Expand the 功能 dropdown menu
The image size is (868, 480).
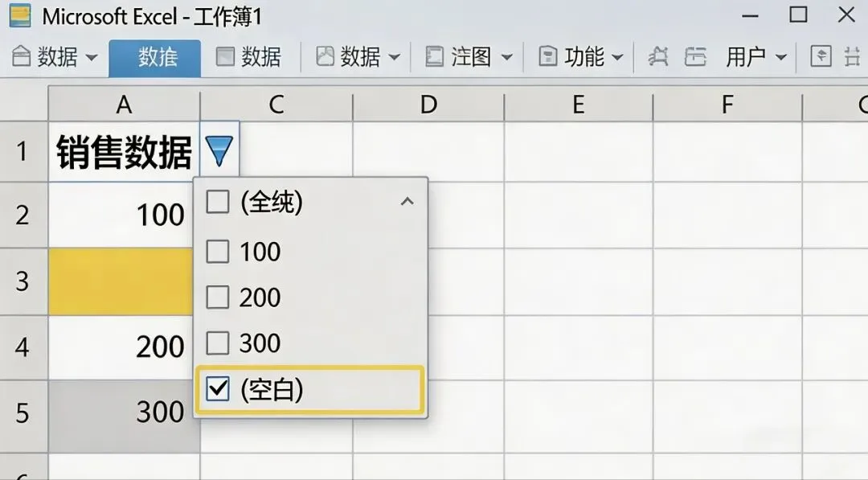pyautogui.click(x=618, y=57)
